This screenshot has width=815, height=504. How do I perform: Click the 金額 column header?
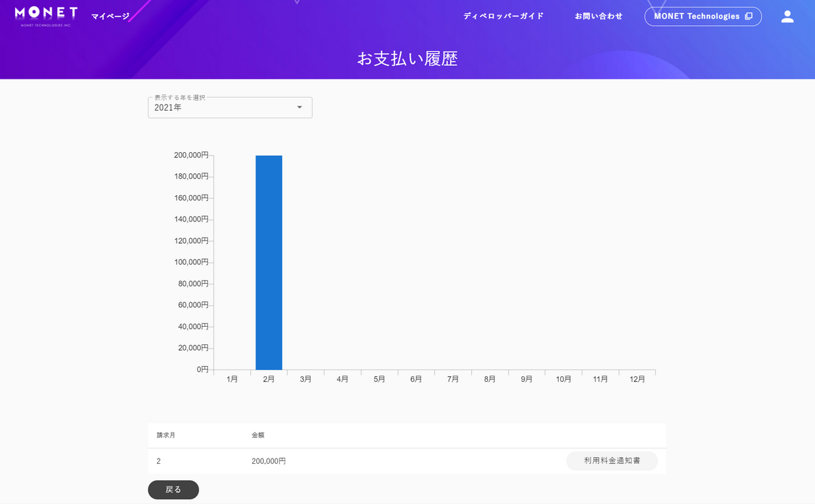pos(258,435)
